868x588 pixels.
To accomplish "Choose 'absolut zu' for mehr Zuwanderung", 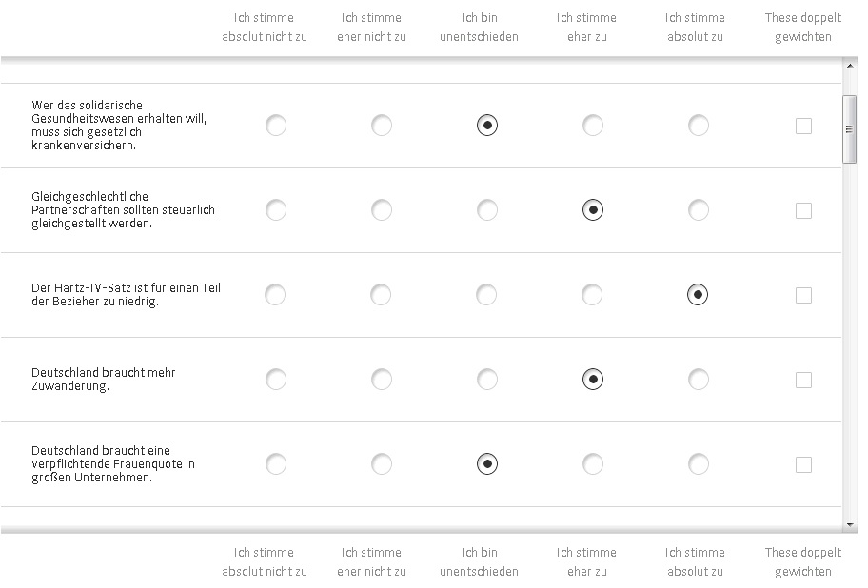I will coord(699,380).
